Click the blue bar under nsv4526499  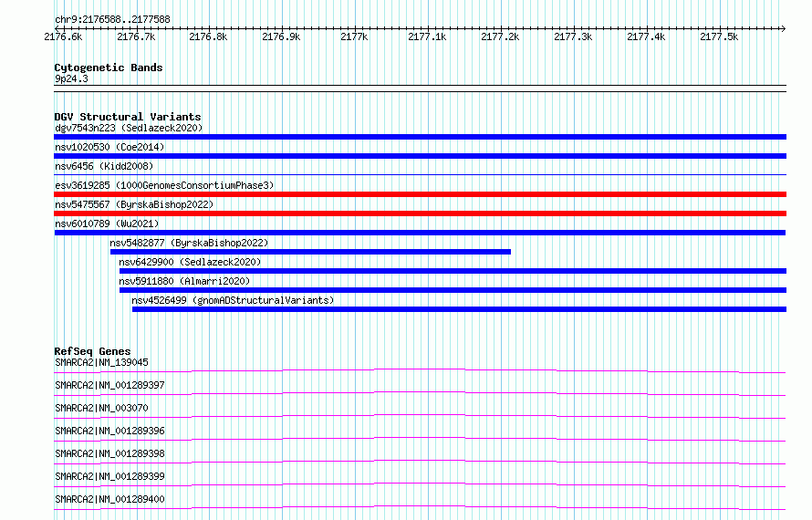point(459,309)
